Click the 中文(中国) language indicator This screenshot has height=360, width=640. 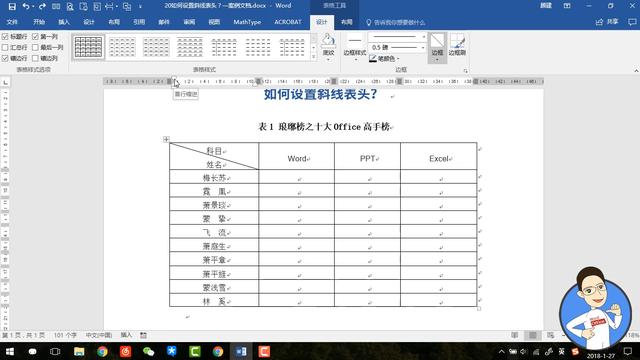tap(99, 335)
